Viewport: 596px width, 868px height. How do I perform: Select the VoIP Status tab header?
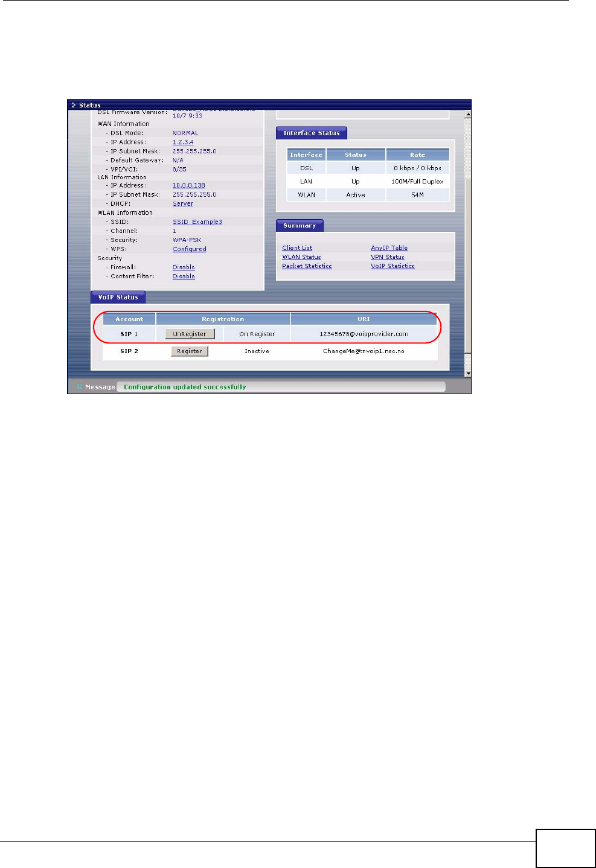(x=118, y=297)
